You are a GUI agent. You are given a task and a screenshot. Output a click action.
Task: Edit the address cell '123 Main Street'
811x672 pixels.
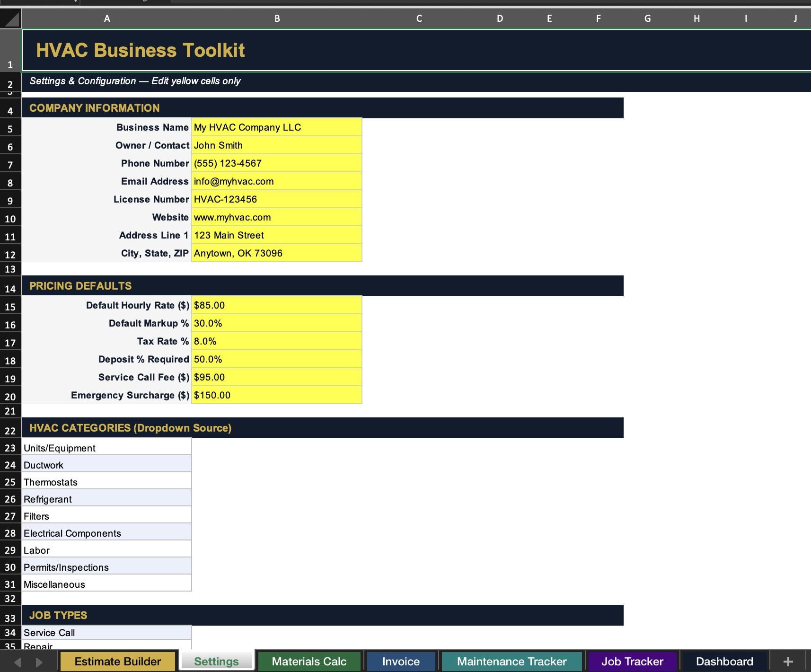click(x=277, y=235)
